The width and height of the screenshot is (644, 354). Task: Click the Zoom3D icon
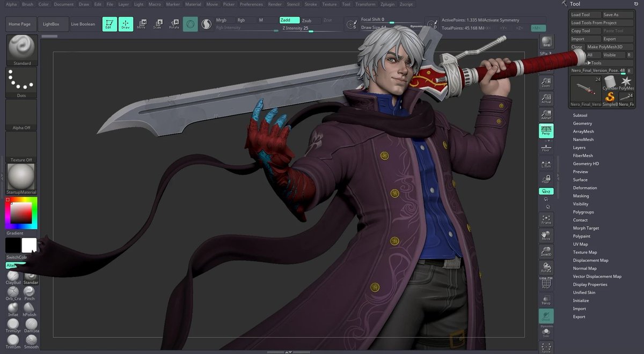click(x=546, y=252)
